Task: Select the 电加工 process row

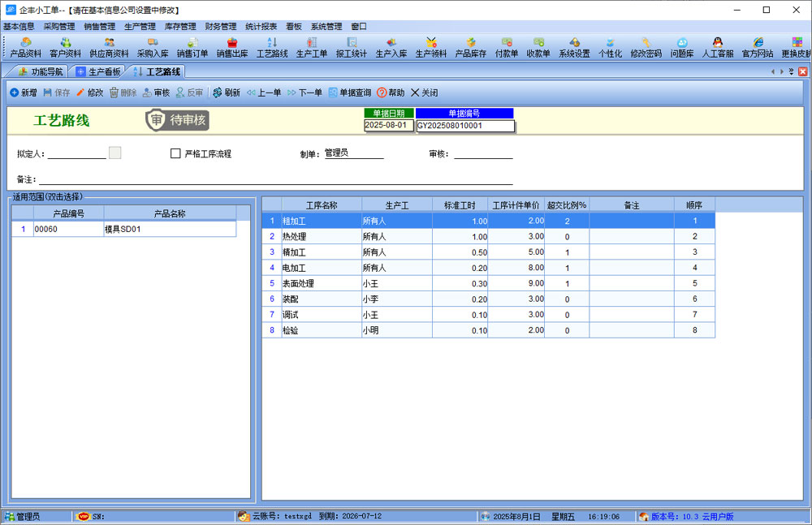Action: pyautogui.click(x=488, y=268)
